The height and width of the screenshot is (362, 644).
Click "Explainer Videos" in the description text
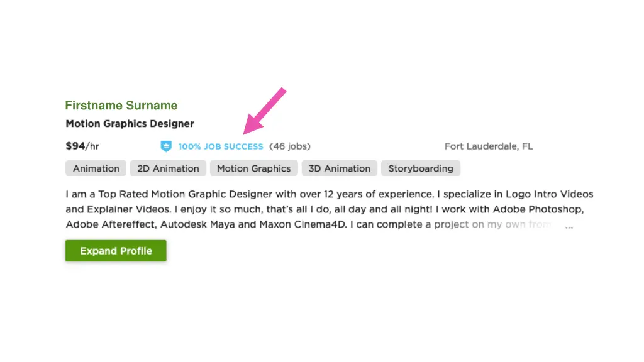click(x=128, y=209)
